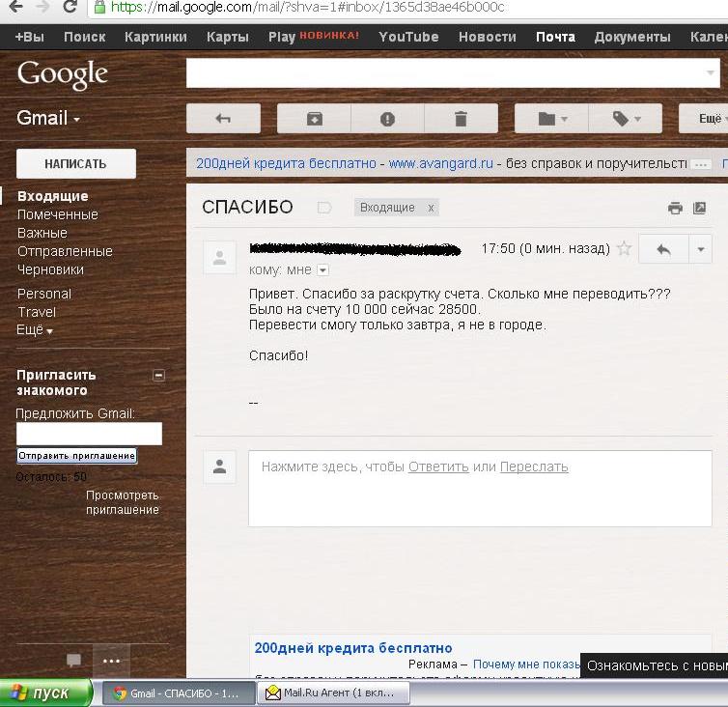Click the Отправить приглашение button

click(77, 456)
